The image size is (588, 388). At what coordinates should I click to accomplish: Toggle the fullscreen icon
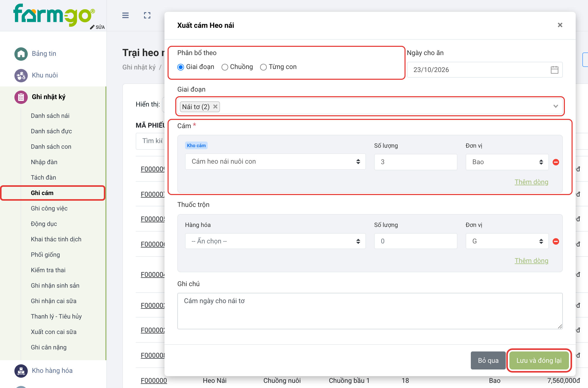pos(147,15)
